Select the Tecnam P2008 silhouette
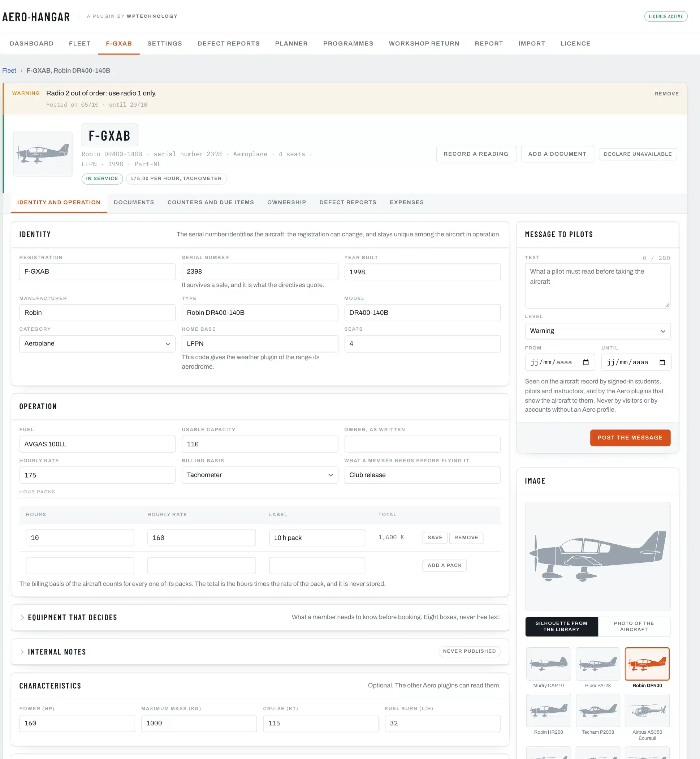 [x=598, y=710]
